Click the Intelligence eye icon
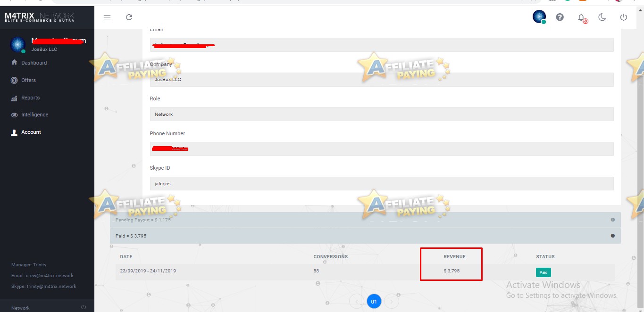Image resolution: width=644 pixels, height=312 pixels. 15,115
